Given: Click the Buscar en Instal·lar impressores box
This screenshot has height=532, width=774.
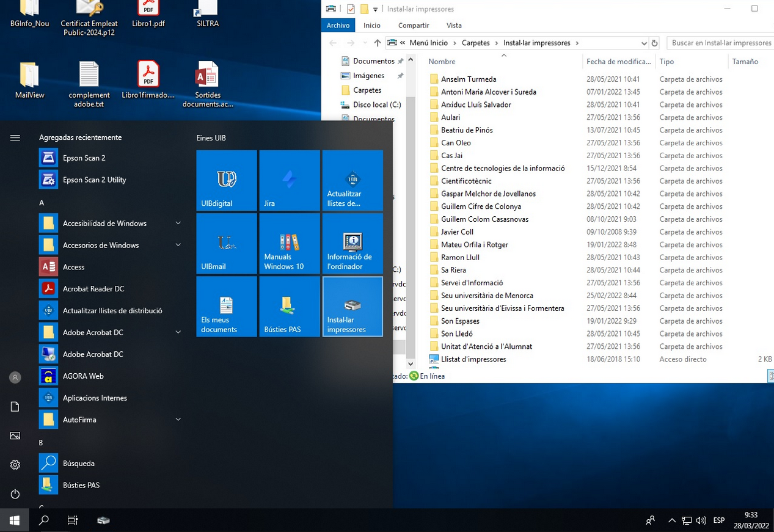Looking at the screenshot, I should click(x=720, y=43).
